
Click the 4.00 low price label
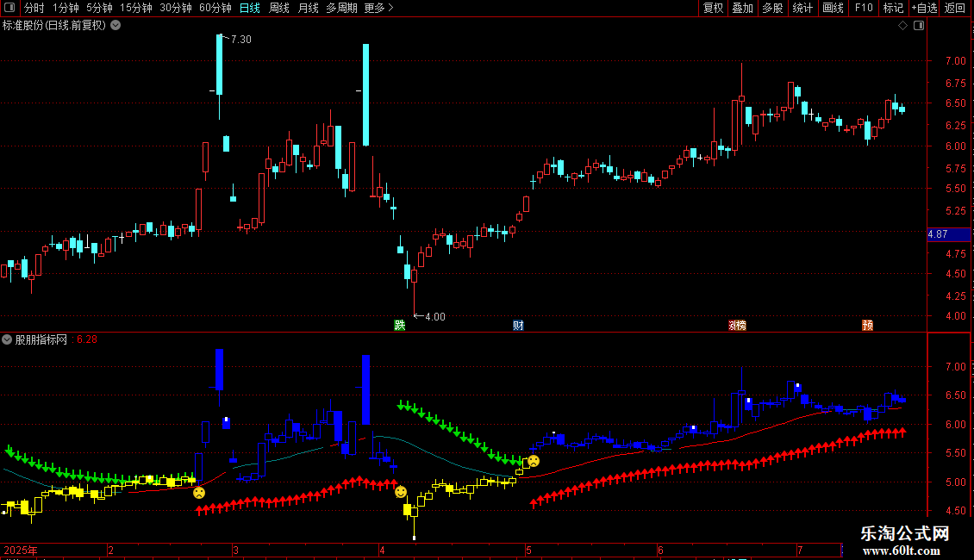tap(434, 317)
